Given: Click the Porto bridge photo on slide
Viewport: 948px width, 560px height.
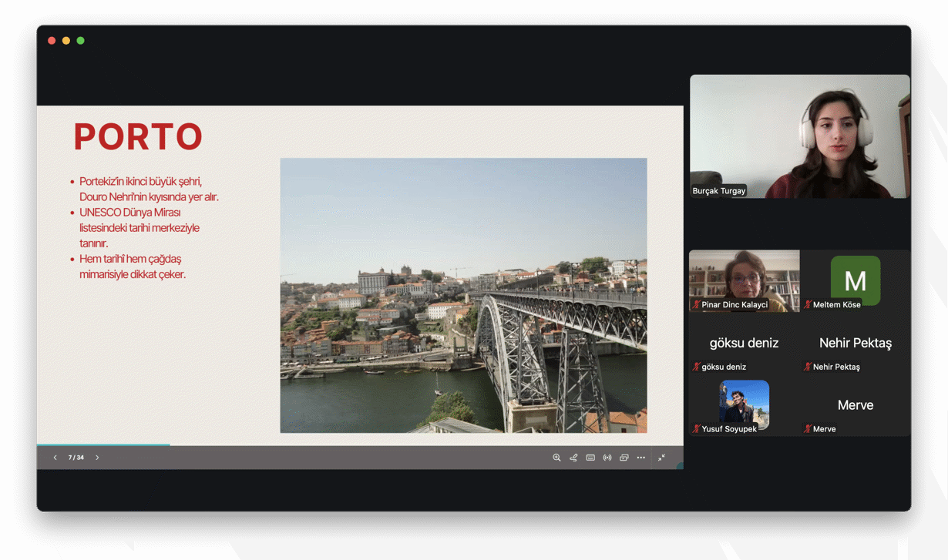Looking at the screenshot, I should point(463,295).
